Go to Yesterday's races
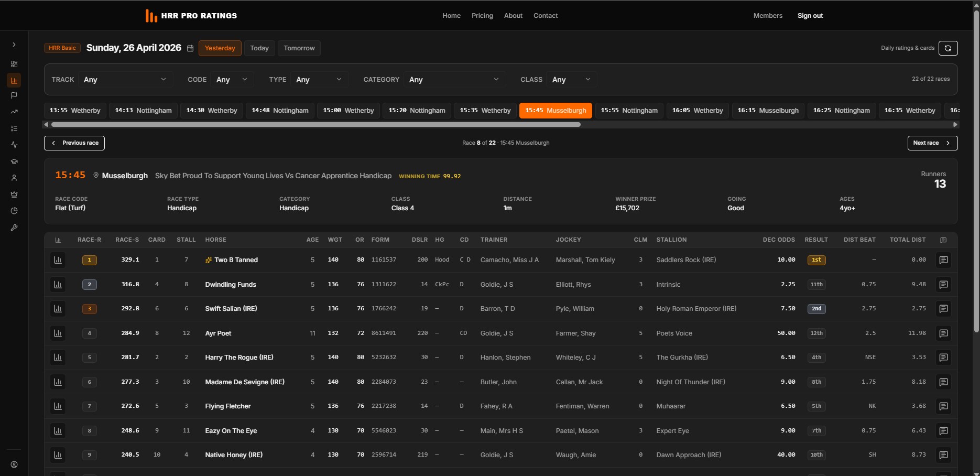The width and height of the screenshot is (980, 476). [220, 48]
